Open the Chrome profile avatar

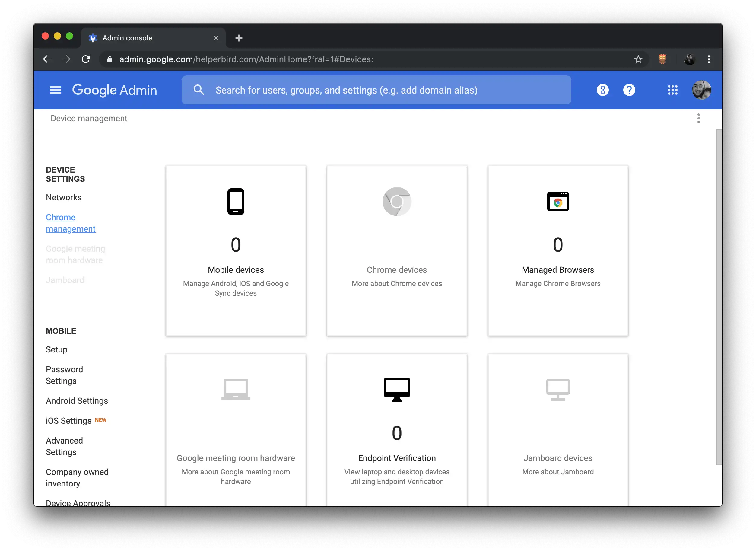[x=689, y=59]
